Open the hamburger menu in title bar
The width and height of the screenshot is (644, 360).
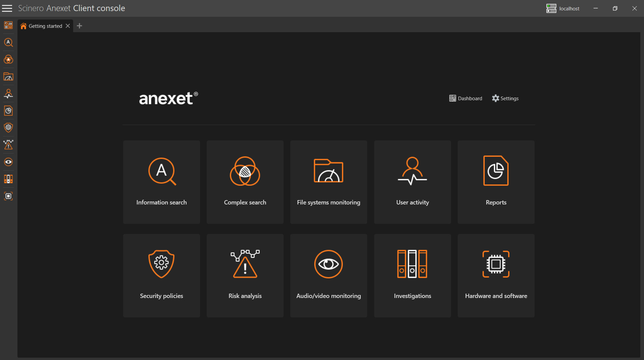[7, 8]
